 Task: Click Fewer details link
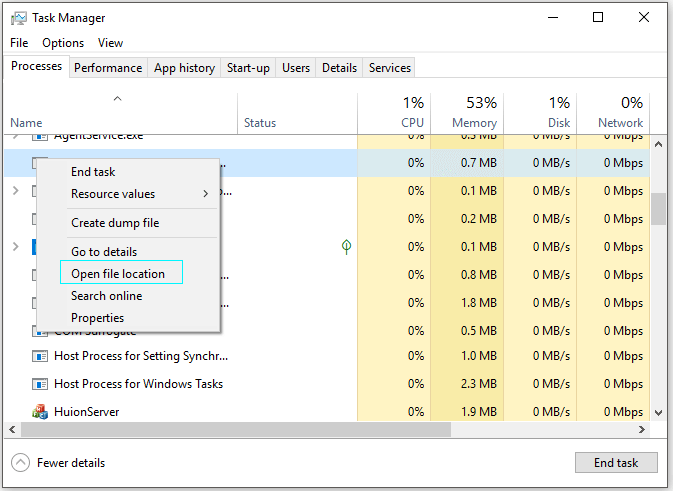[x=71, y=463]
